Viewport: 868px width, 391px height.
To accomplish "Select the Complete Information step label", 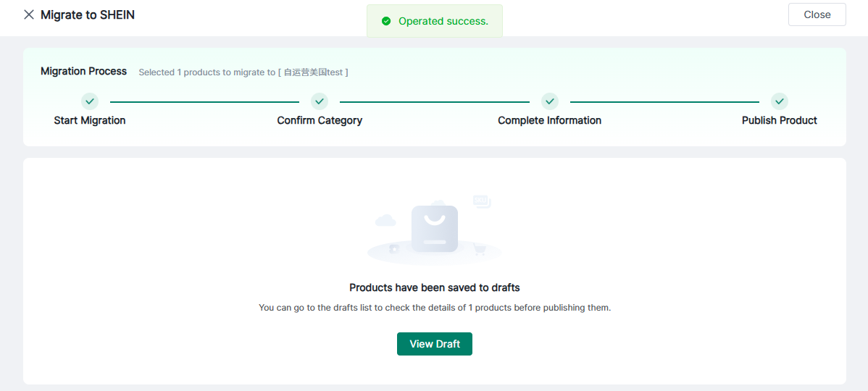I will (x=549, y=120).
